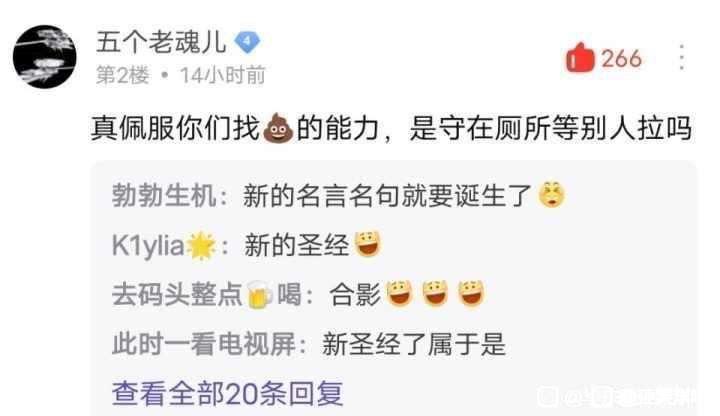This screenshot has height=416, width=720.
Task: Tap the sun emoji next to K1ylia
Action: click(202, 246)
